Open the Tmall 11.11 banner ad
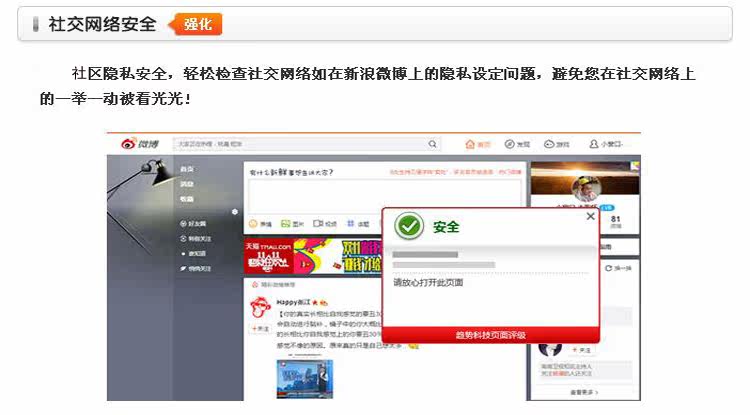 pos(313,256)
